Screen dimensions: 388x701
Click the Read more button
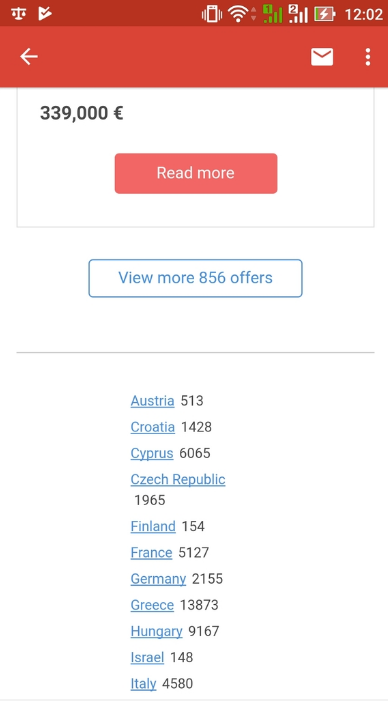pyautogui.click(x=196, y=173)
